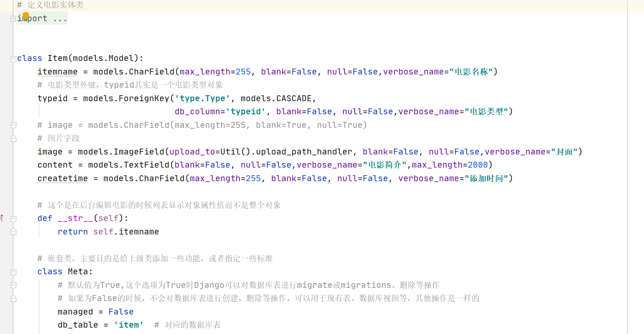This screenshot has width=644, height=334.
Task: Click fold end marker beside 'return self.itemname'
Action: (x=13, y=232)
